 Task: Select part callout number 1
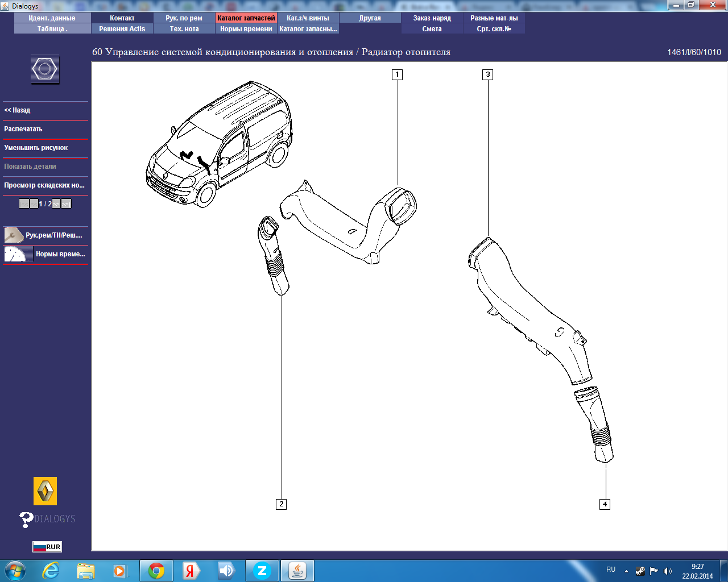[398, 74]
